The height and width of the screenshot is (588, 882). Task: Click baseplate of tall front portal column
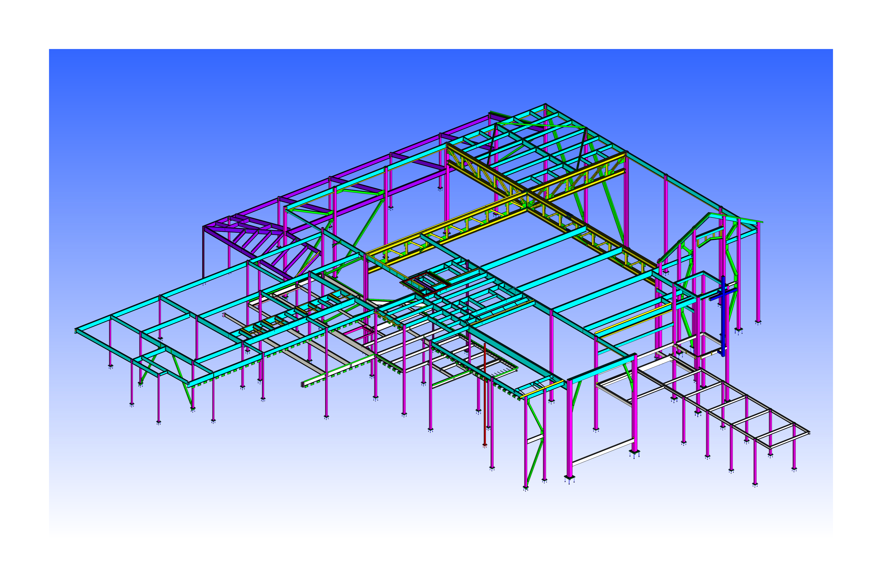point(569,477)
